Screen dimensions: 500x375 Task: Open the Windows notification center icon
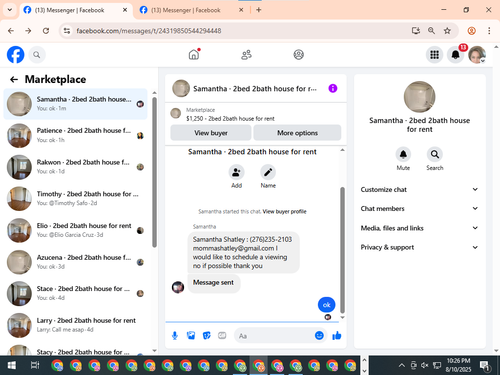click(x=485, y=366)
